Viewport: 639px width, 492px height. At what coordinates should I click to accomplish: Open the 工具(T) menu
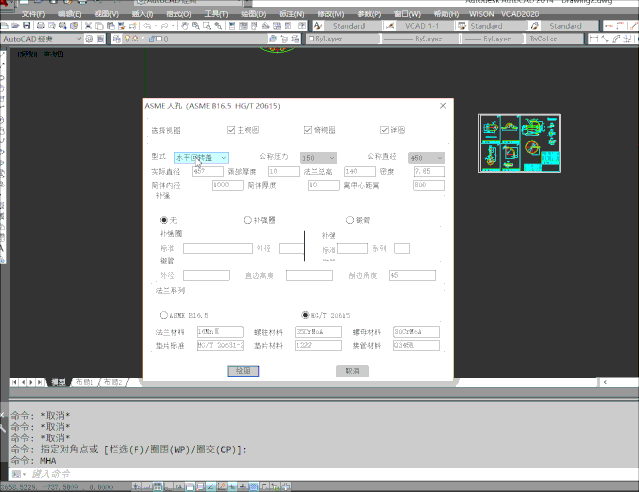pyautogui.click(x=216, y=14)
